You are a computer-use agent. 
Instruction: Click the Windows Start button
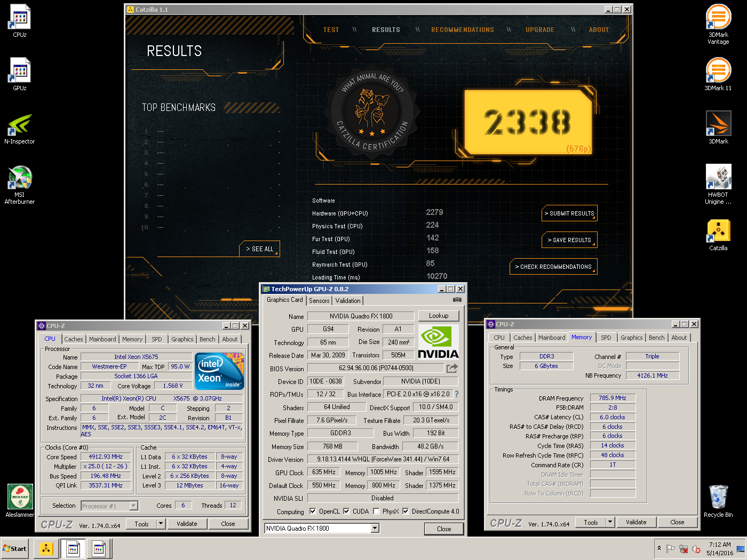(x=14, y=548)
